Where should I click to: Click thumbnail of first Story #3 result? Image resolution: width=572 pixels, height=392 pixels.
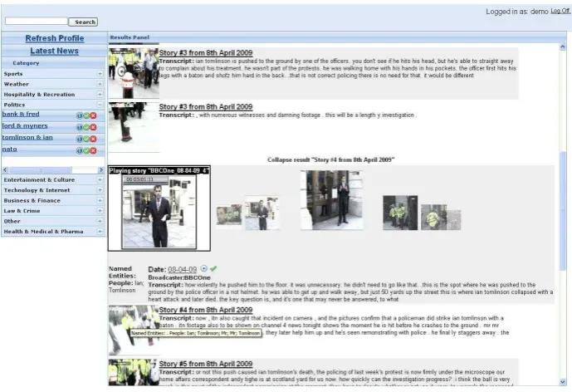click(134, 73)
